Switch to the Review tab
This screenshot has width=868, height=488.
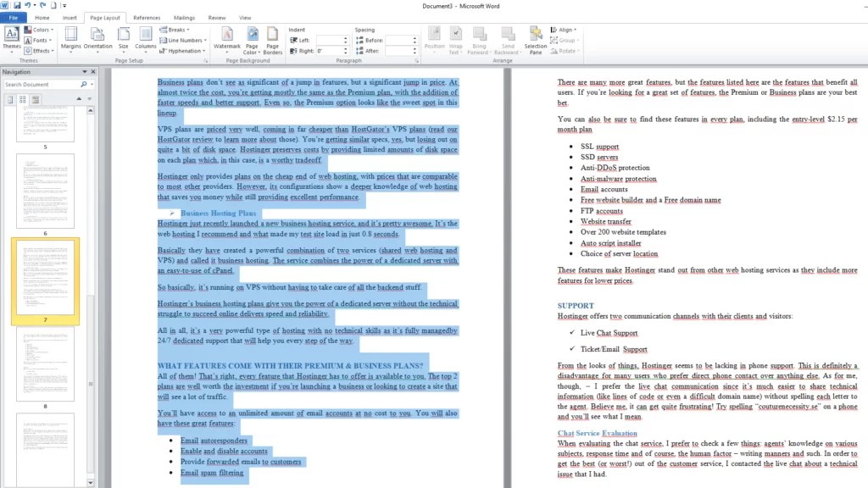217,18
